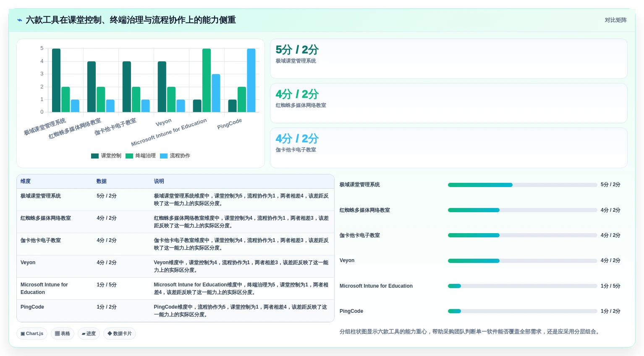The width and height of the screenshot is (644, 356).
Task: Click the PingCode axis label on chart
Action: point(229,124)
